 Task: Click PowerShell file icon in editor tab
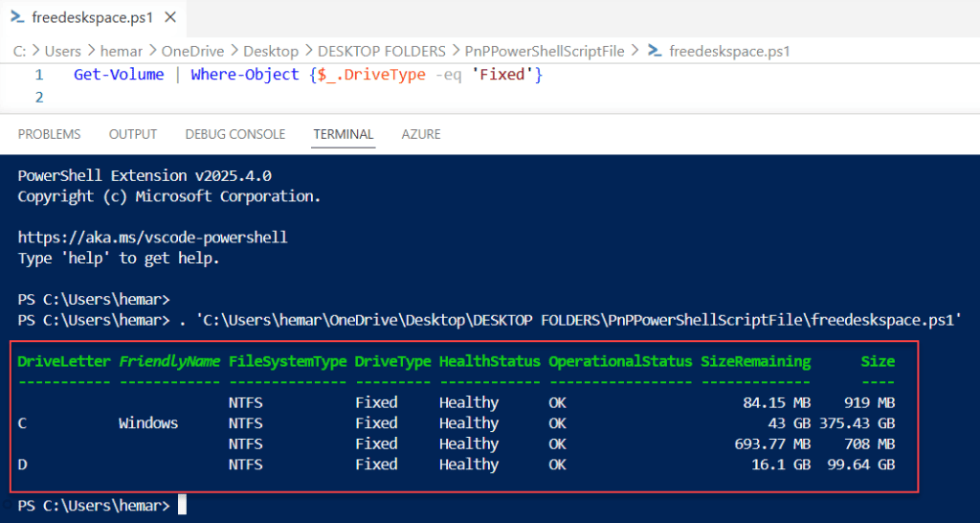click(17, 17)
